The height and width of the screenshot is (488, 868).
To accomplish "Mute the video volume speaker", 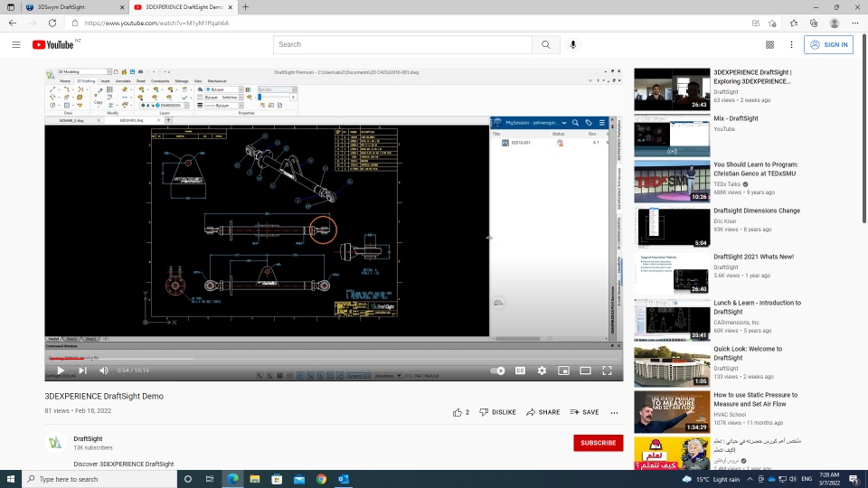I will click(104, 371).
